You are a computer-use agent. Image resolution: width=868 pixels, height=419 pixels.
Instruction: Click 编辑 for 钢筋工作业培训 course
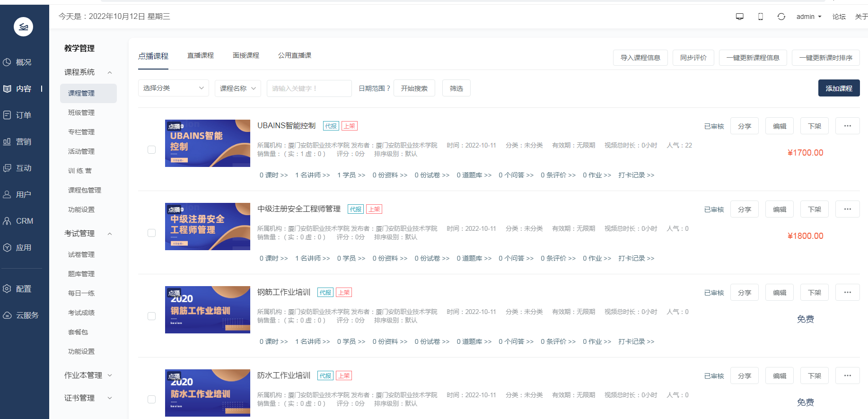[x=779, y=293]
